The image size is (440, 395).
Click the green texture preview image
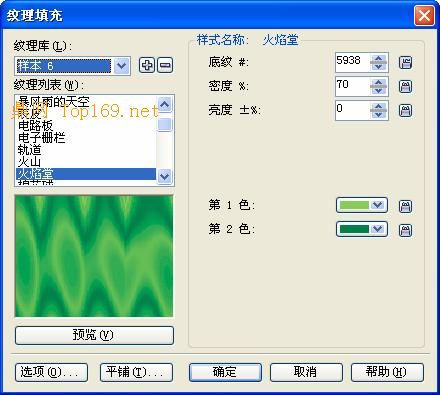[x=94, y=256]
